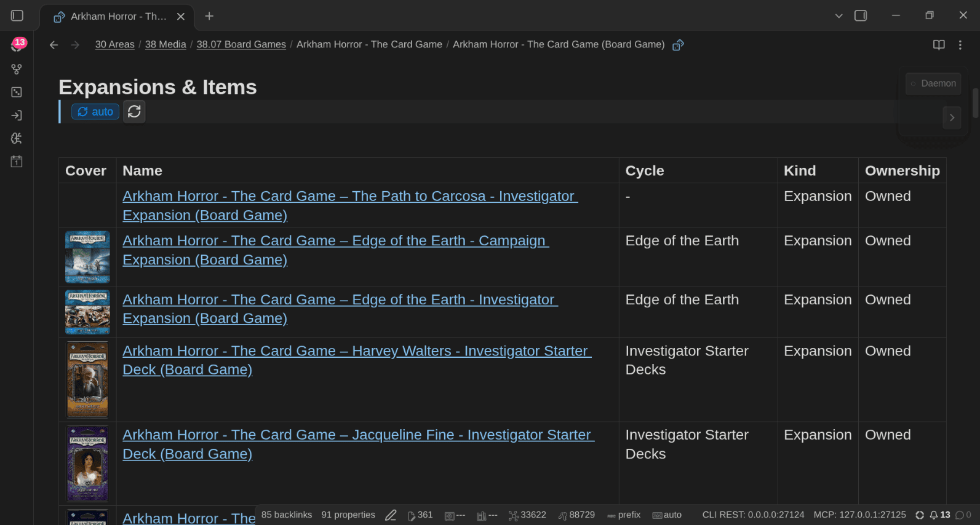Viewport: 980px width, 525px height.
Task: Go to 38.07 Board Games breadcrumb
Action: point(241,44)
